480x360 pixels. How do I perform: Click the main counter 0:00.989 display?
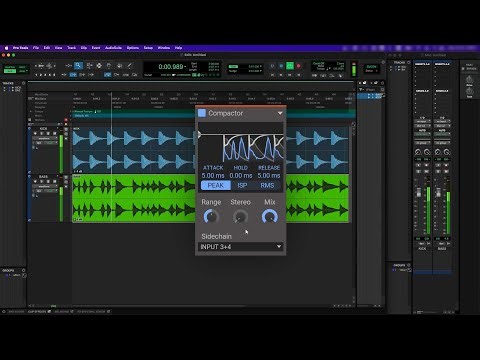pos(172,67)
